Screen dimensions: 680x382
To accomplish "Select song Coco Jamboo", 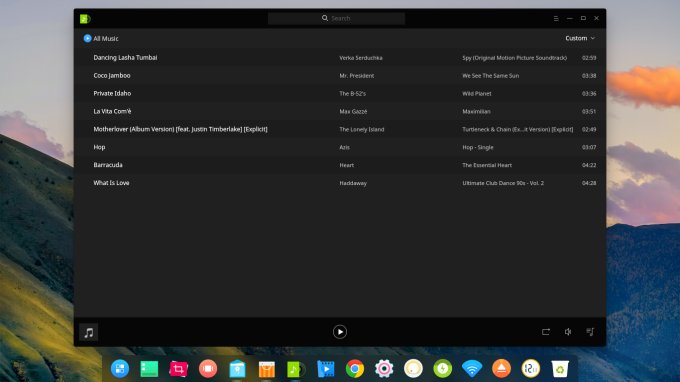I will tap(112, 75).
